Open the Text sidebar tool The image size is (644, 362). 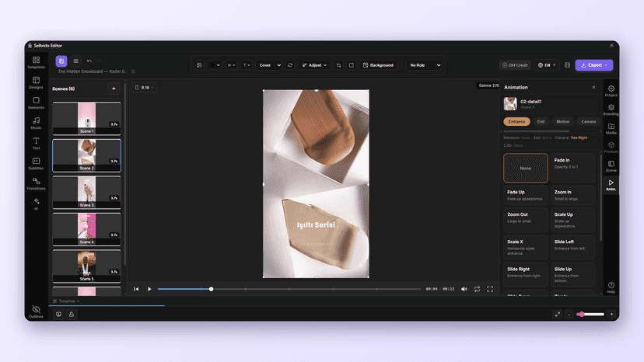point(36,143)
